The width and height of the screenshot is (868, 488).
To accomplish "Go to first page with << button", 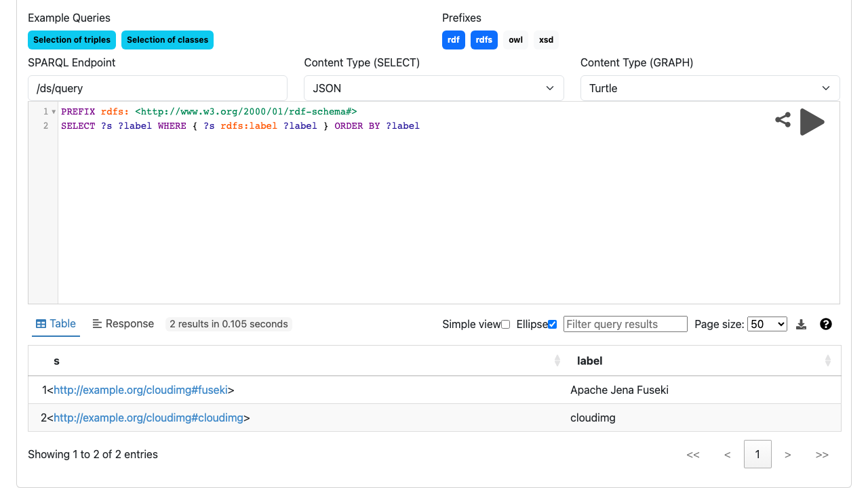I will [693, 454].
